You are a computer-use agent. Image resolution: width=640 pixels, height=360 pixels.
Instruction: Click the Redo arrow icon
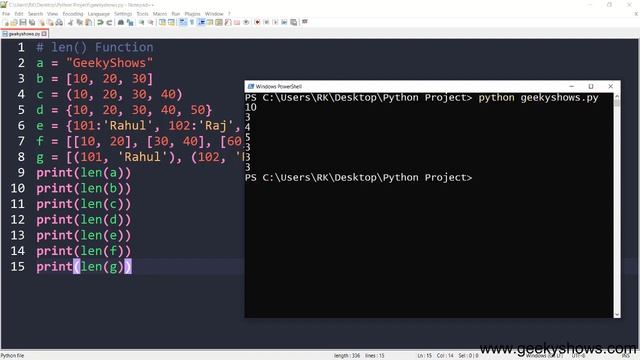109,22
